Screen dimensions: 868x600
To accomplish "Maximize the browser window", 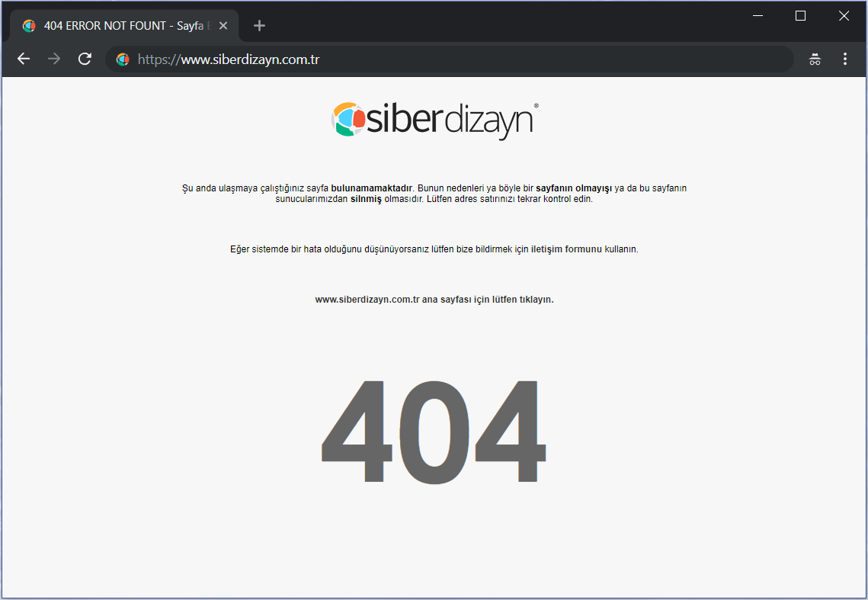I will (800, 15).
